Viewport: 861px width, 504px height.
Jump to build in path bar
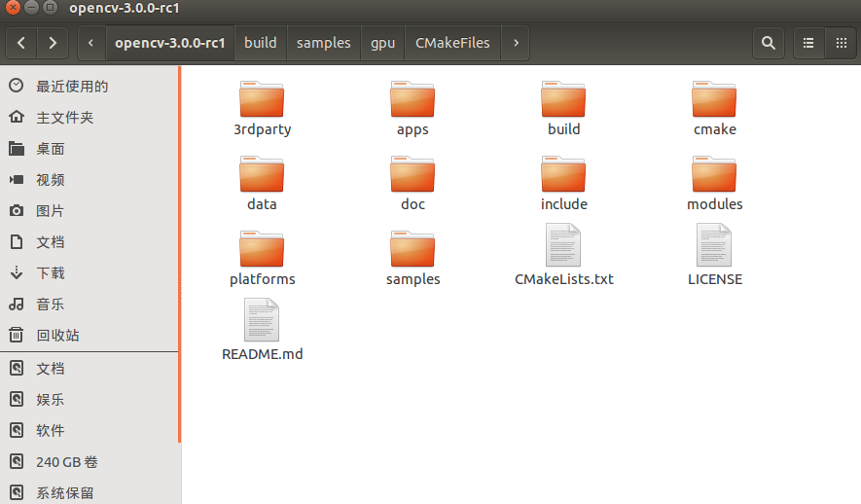pos(261,43)
